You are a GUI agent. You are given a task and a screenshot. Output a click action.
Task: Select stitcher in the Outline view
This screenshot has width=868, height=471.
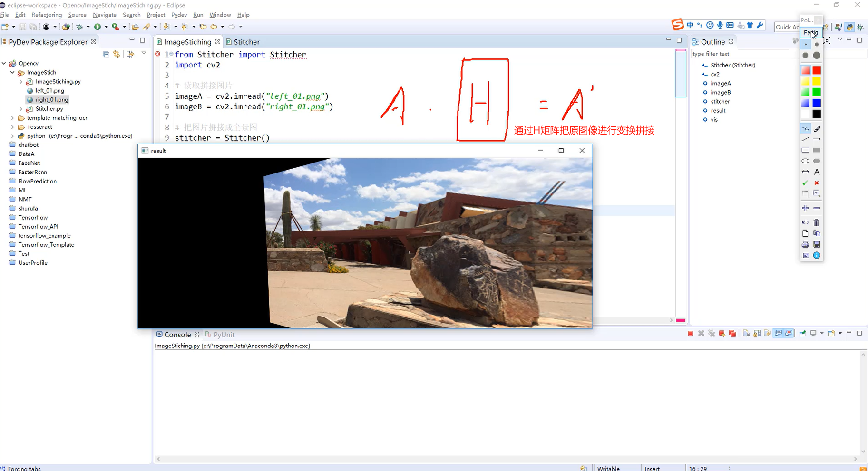coord(720,101)
